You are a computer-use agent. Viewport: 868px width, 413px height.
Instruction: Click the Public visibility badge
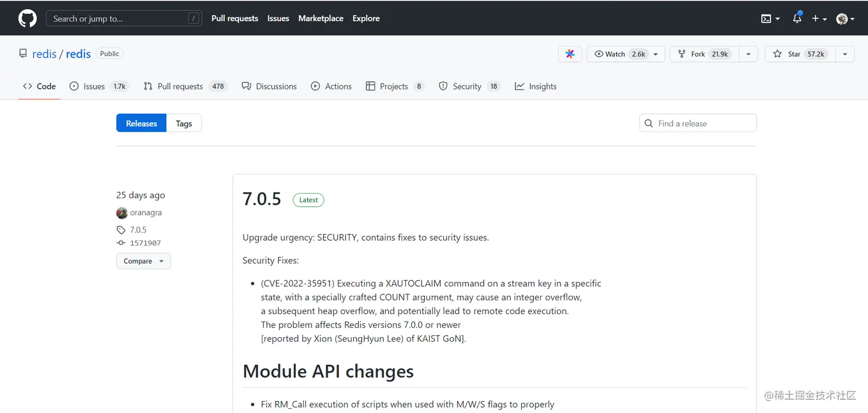pyautogui.click(x=110, y=53)
